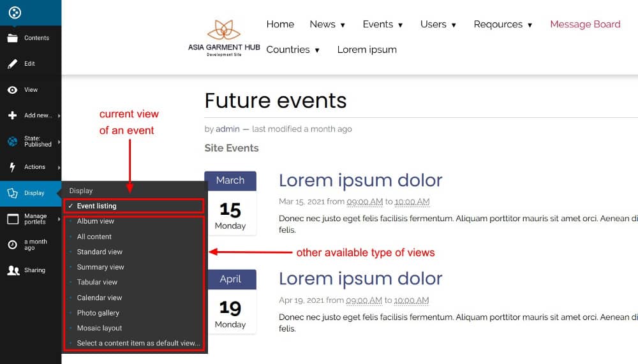
Task: Expand the Events dropdown in navigation
Action: pos(383,24)
